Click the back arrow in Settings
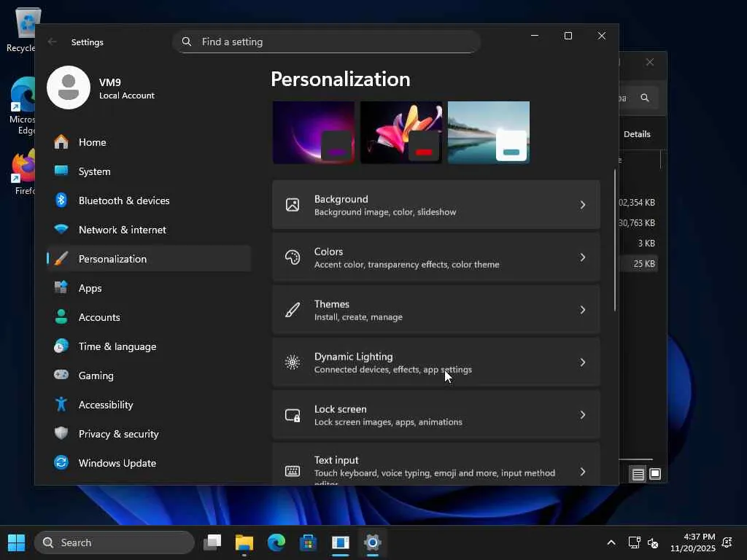This screenshot has width=747, height=560. coord(53,42)
